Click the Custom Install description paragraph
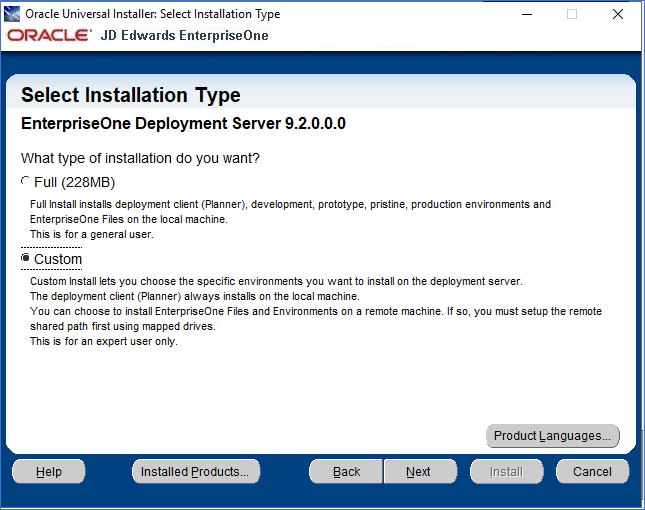 [x=316, y=311]
